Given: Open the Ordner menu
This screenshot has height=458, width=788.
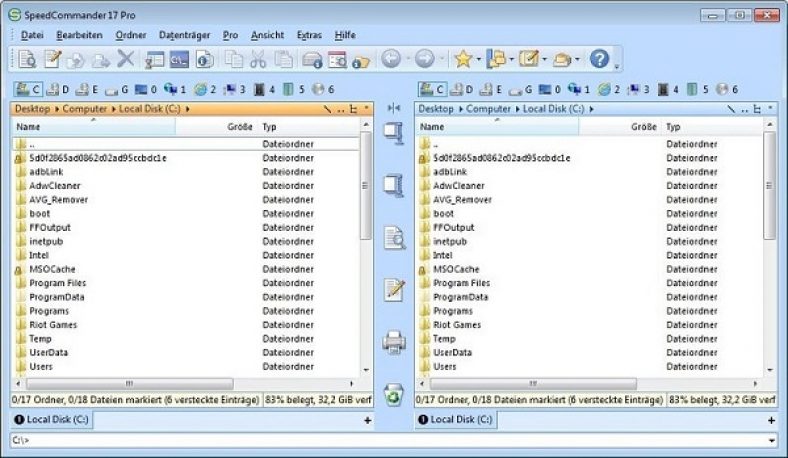Looking at the screenshot, I should pos(131,35).
